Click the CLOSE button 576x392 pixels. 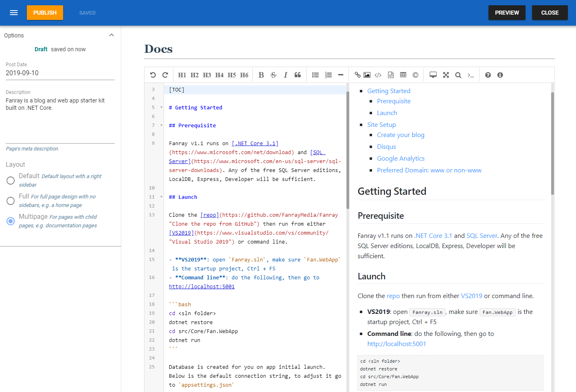[x=550, y=13]
